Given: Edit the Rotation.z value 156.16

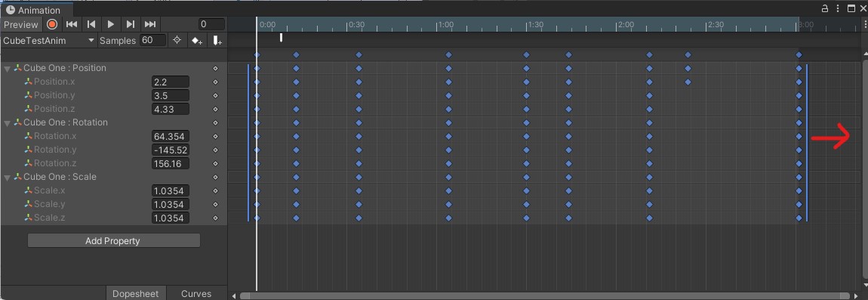Looking at the screenshot, I should pos(171,163).
